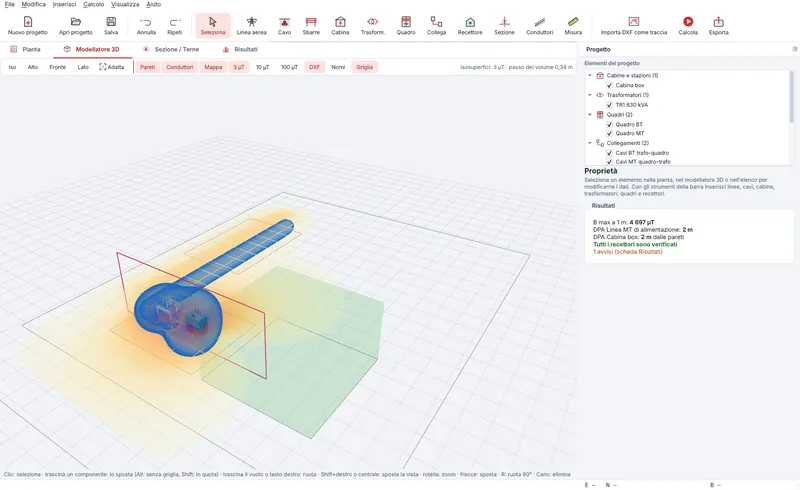The height and width of the screenshot is (490, 800).
Task: Select the Cavo tool
Action: click(x=284, y=26)
